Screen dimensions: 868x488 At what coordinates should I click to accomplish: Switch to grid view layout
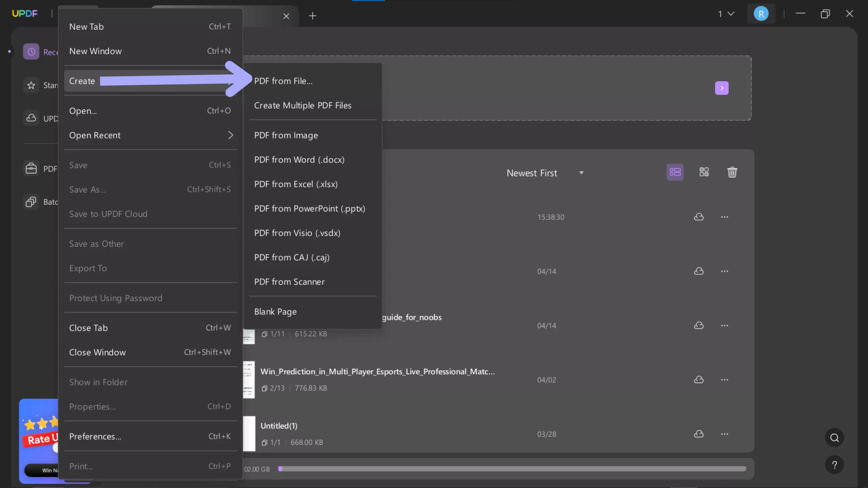704,172
